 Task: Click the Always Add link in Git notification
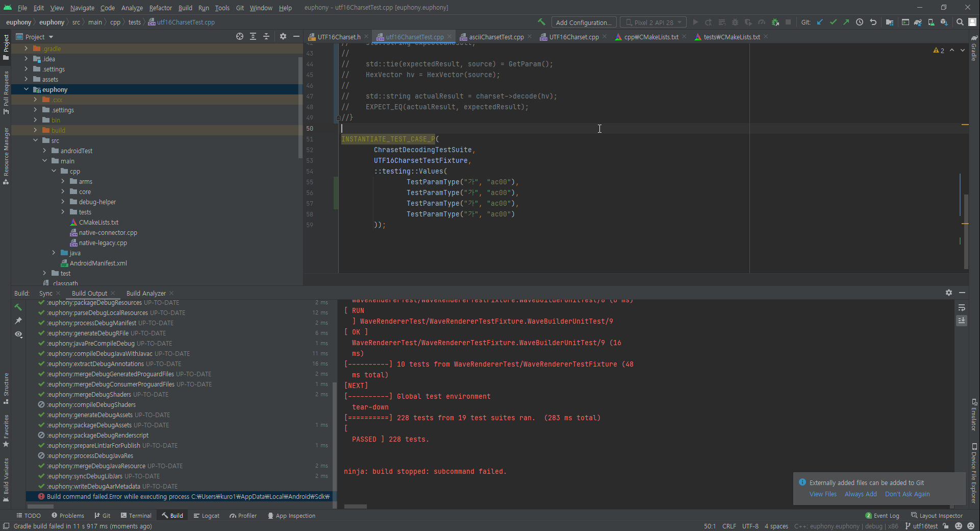[x=861, y=494]
